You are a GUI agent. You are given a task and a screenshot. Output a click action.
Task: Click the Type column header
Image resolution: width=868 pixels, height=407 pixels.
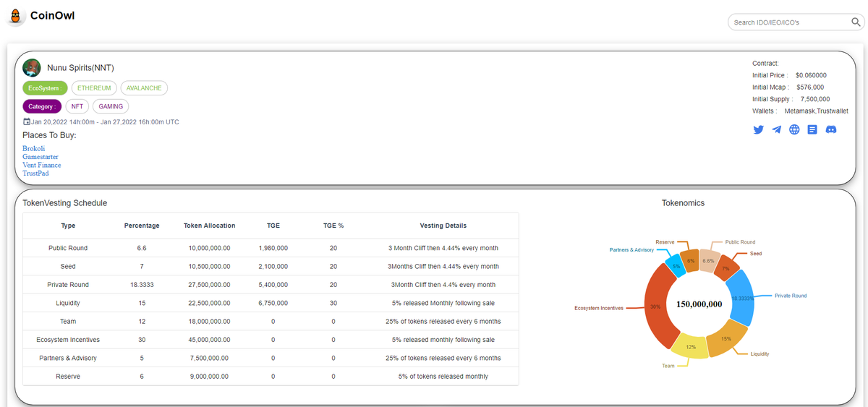tap(68, 226)
